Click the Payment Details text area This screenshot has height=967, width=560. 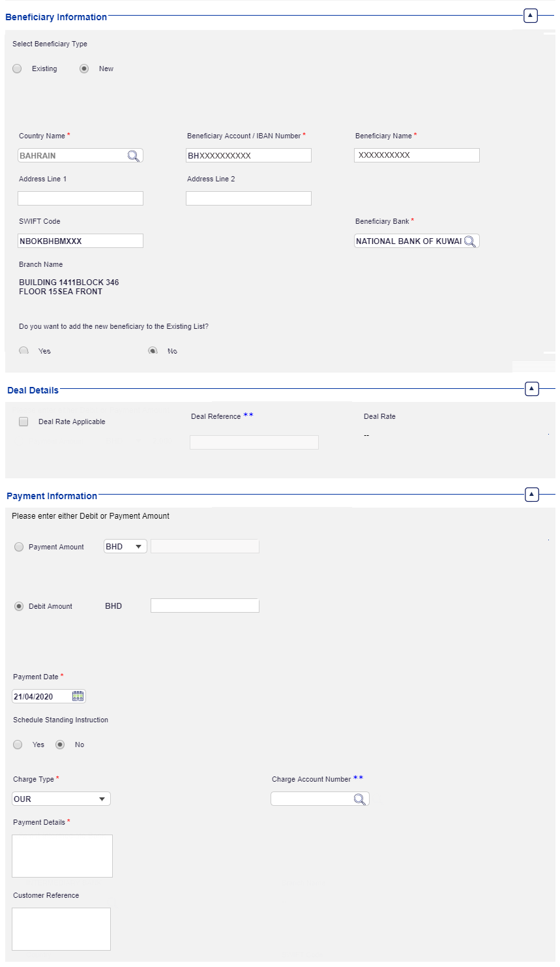click(62, 856)
